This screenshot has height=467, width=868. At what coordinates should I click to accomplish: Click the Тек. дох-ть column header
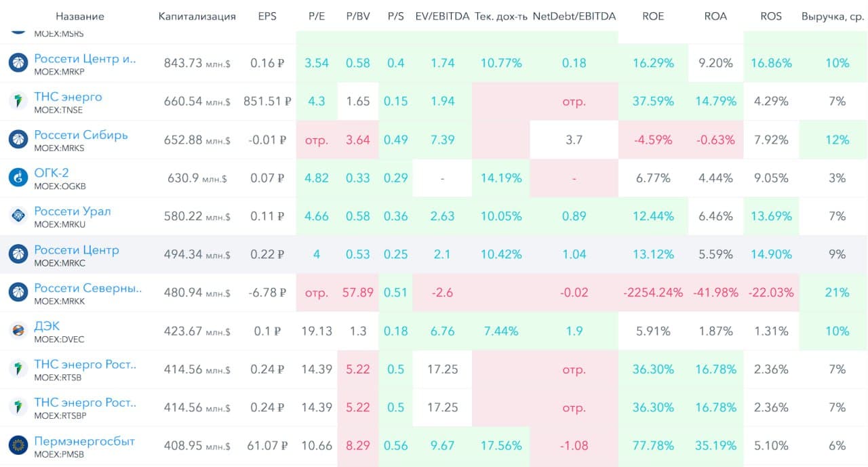[x=501, y=16]
